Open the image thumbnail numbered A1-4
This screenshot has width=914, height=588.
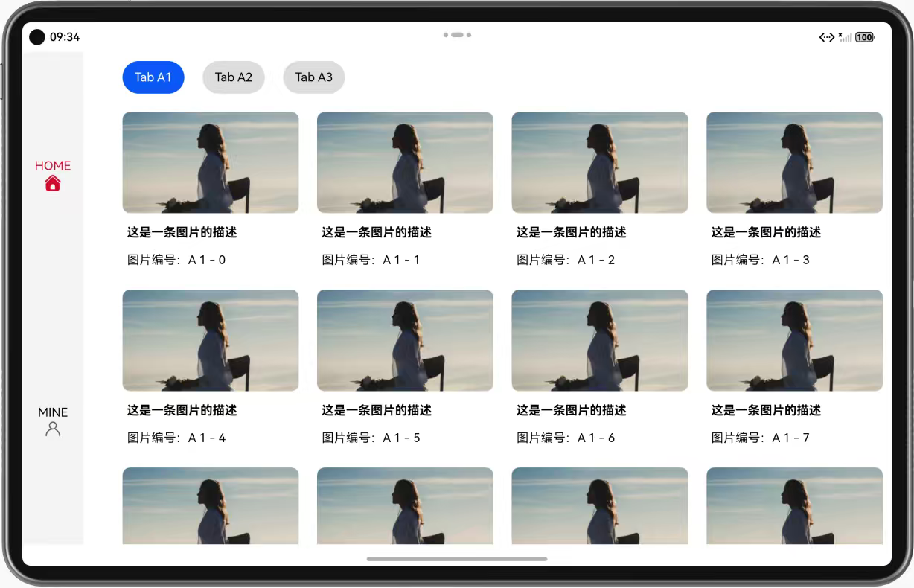211,341
